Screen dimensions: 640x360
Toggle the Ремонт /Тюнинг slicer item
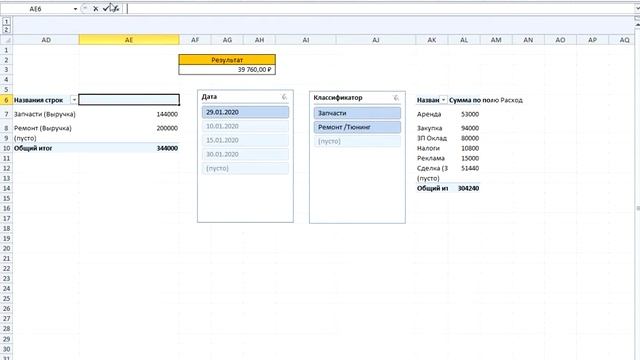[x=357, y=127]
